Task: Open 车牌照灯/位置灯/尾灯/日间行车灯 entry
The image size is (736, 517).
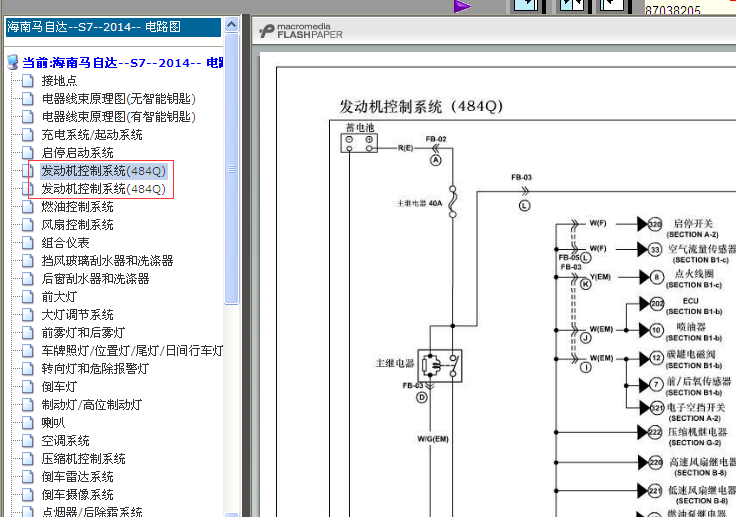Action: coord(132,351)
